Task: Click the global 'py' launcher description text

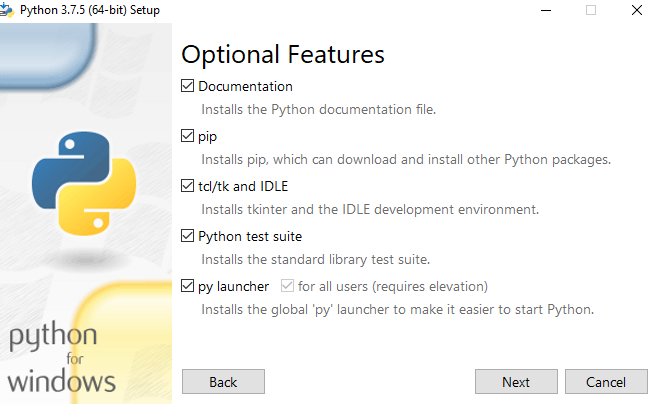Action: pyautogui.click(x=398, y=310)
